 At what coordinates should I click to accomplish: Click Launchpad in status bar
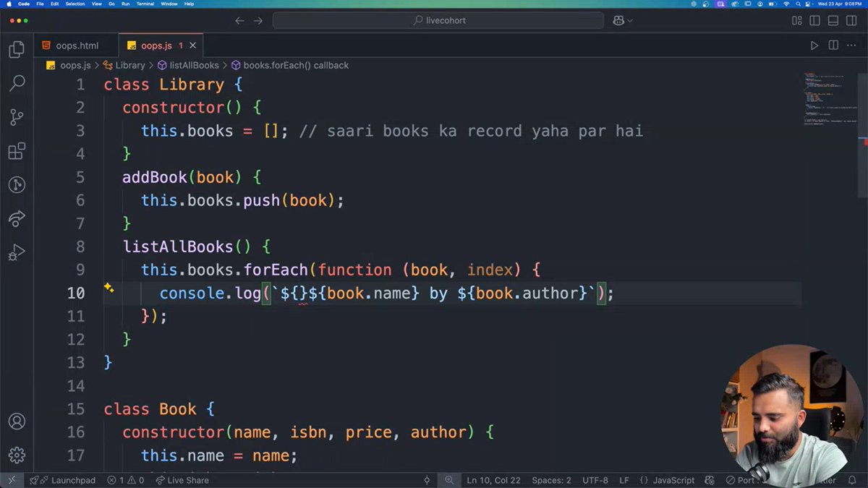click(x=63, y=480)
